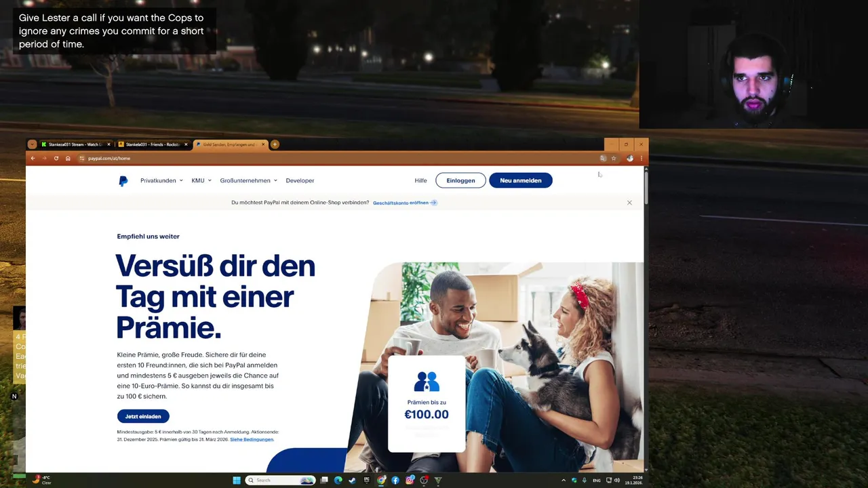Viewport: 868px width, 488px height.
Task: Open the weather widget showing Clear
Action: 42,480
